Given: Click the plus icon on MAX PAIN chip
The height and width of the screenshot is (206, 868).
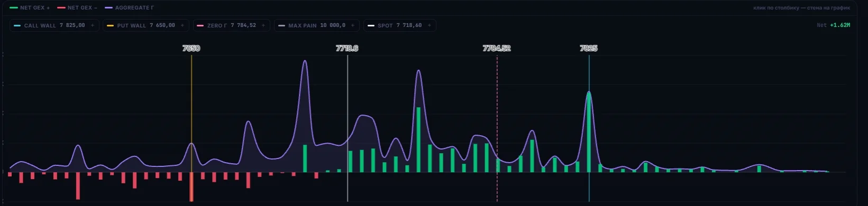Looking at the screenshot, I should tap(353, 25).
